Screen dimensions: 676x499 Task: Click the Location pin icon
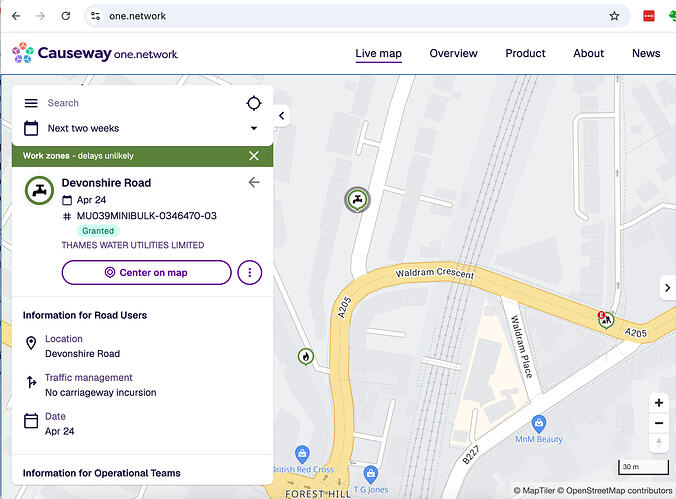click(31, 343)
